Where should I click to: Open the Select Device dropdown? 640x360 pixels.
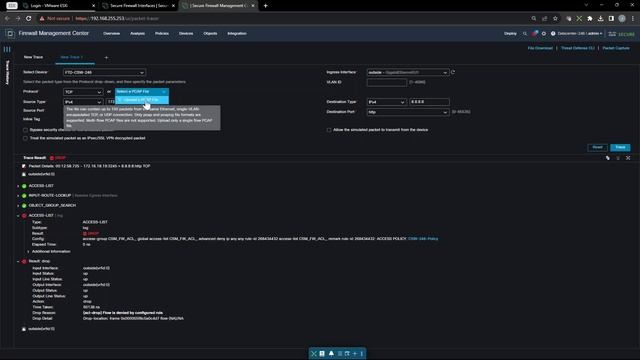(104, 73)
